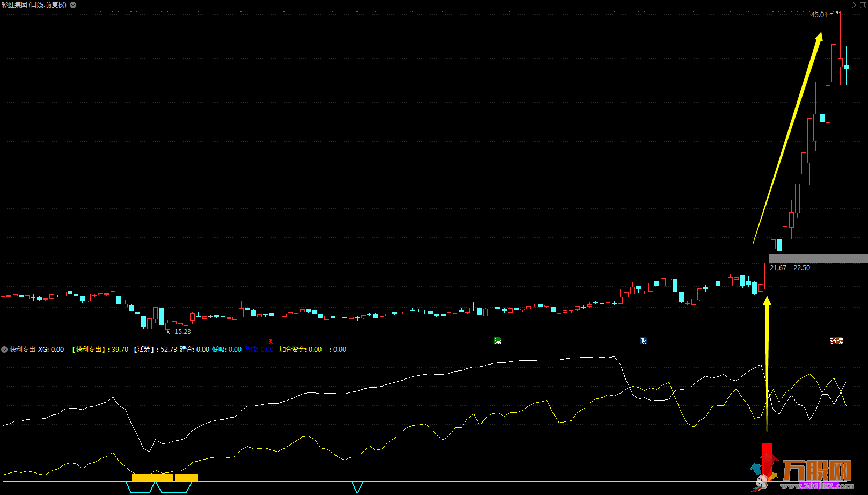Screen dimensions: 868x495
Task: Click the lone cyan V marker on the baseline
Action: pos(358,486)
